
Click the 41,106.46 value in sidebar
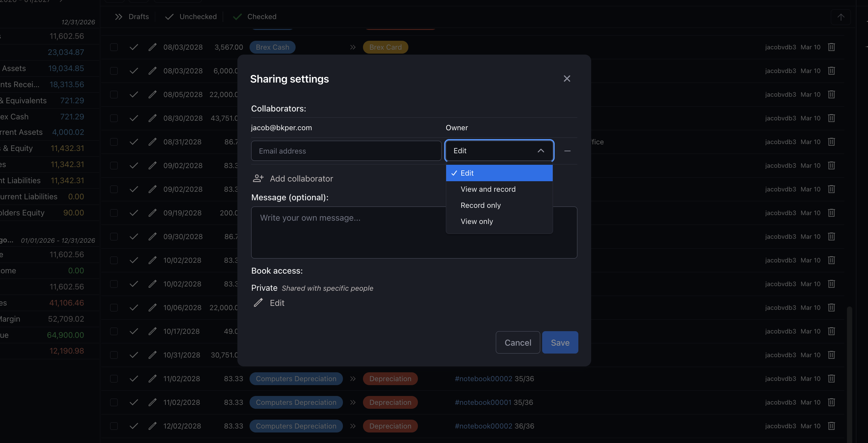tap(66, 303)
